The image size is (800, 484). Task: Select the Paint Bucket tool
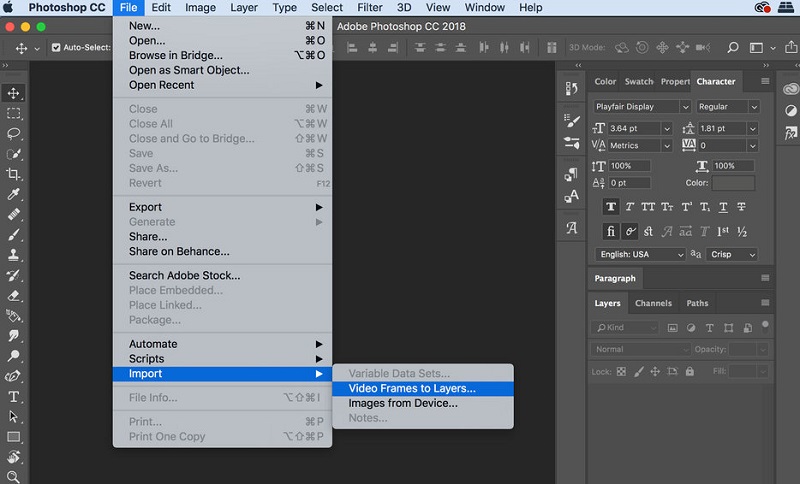coord(14,316)
